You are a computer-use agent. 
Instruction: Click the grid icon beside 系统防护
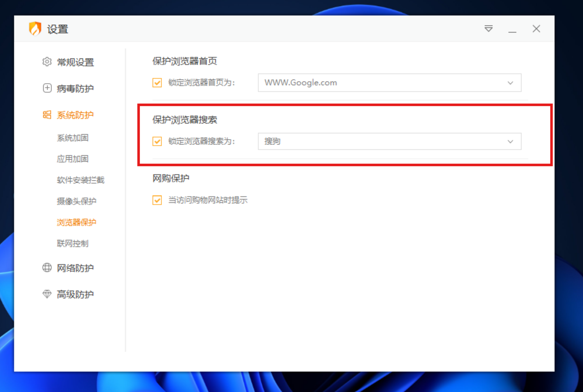pyautogui.click(x=47, y=115)
